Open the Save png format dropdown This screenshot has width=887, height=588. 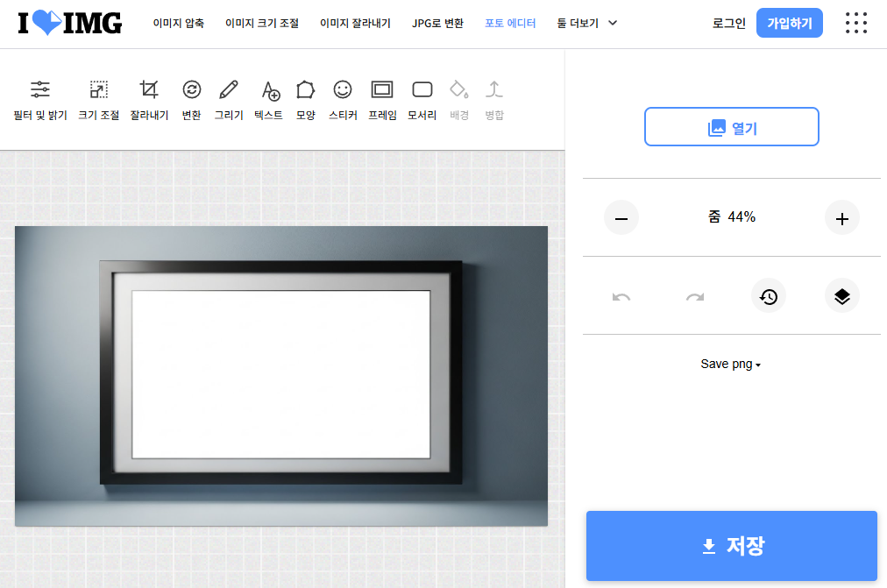tap(731, 364)
